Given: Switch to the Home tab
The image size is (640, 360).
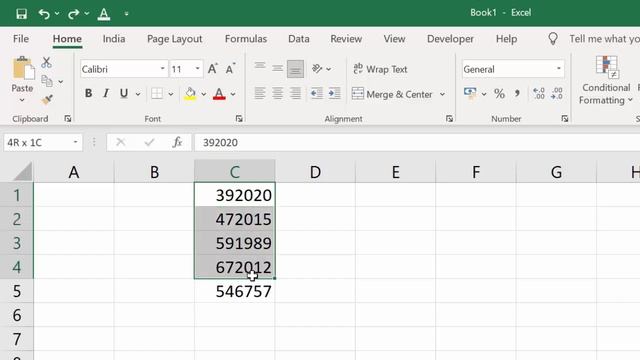Looking at the screenshot, I should (x=67, y=39).
